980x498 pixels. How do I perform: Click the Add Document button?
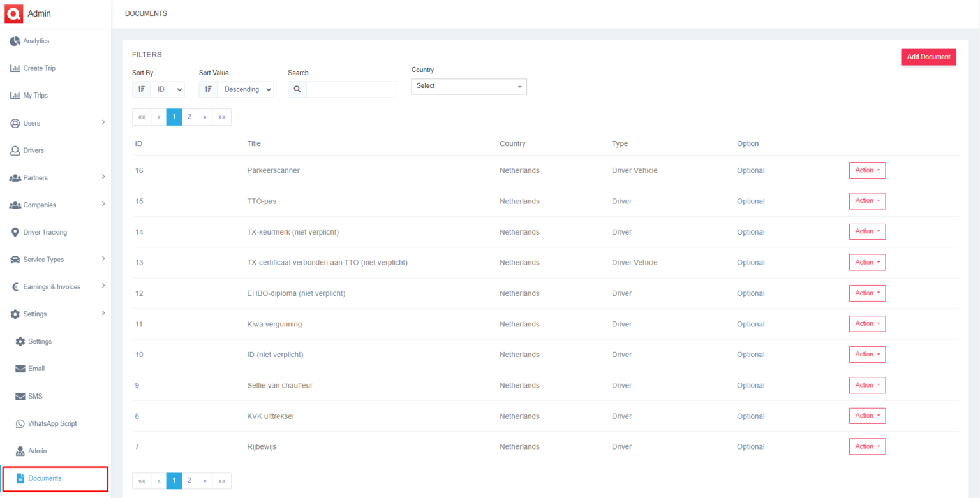pyautogui.click(x=928, y=57)
